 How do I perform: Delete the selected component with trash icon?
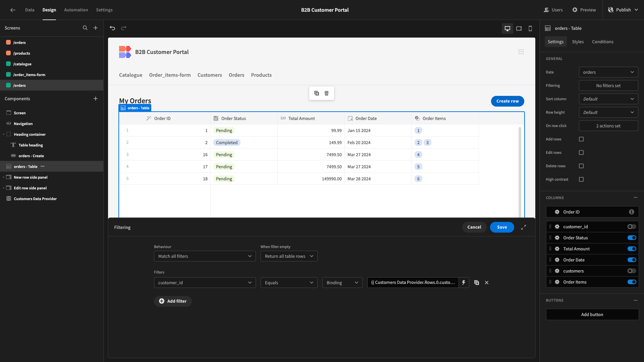[x=327, y=93]
